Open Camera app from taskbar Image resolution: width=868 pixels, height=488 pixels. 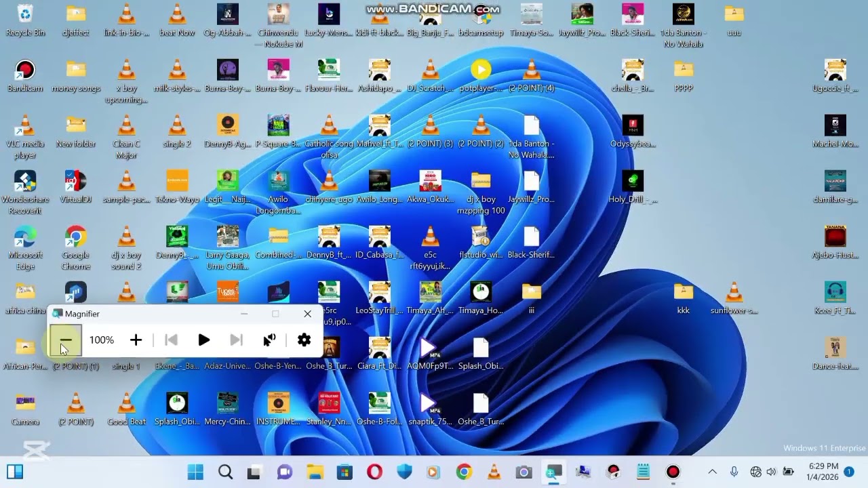(524, 472)
